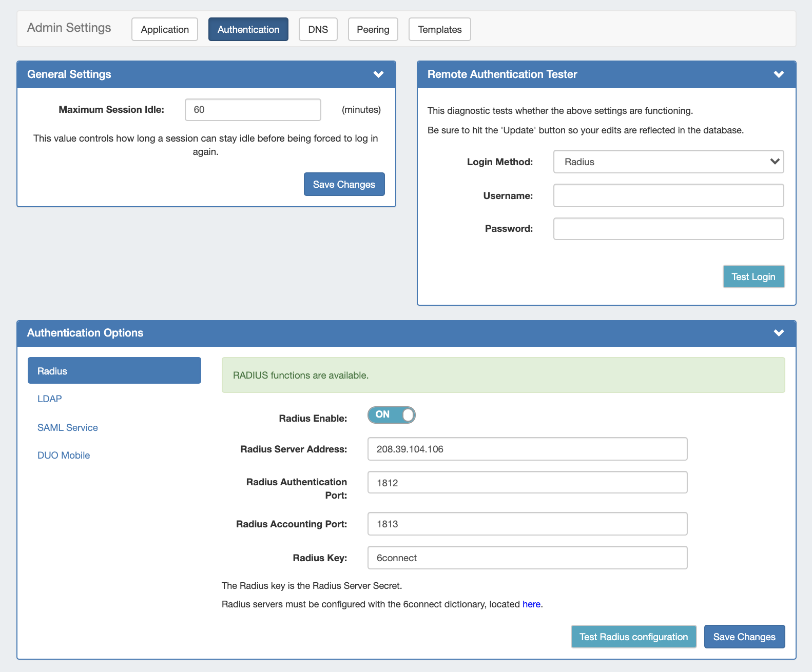Select LDAP in authentication options
Viewport: 812px width, 672px height.
point(50,399)
